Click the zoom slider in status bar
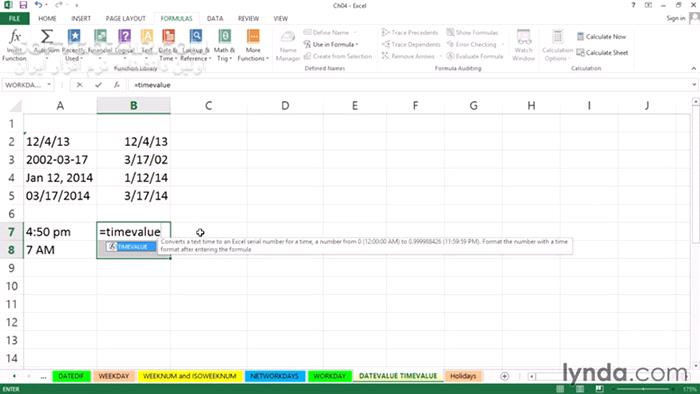700x394 pixels. [x=643, y=390]
